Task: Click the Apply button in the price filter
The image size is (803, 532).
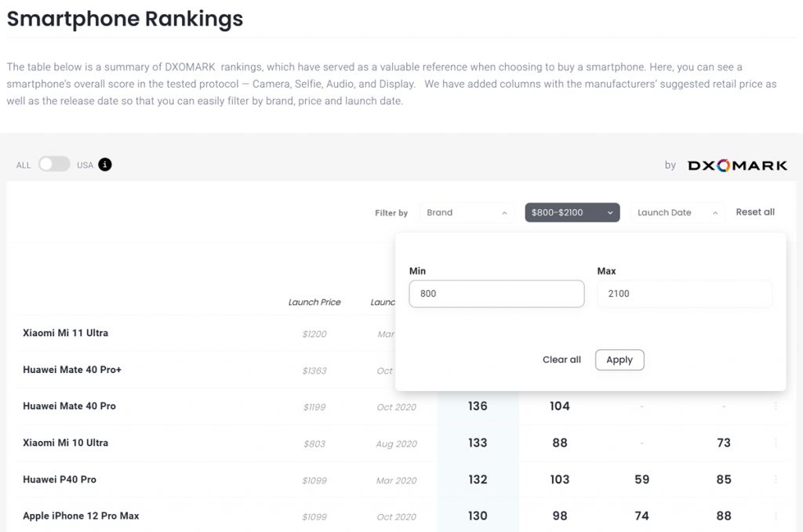Action: [x=620, y=360]
